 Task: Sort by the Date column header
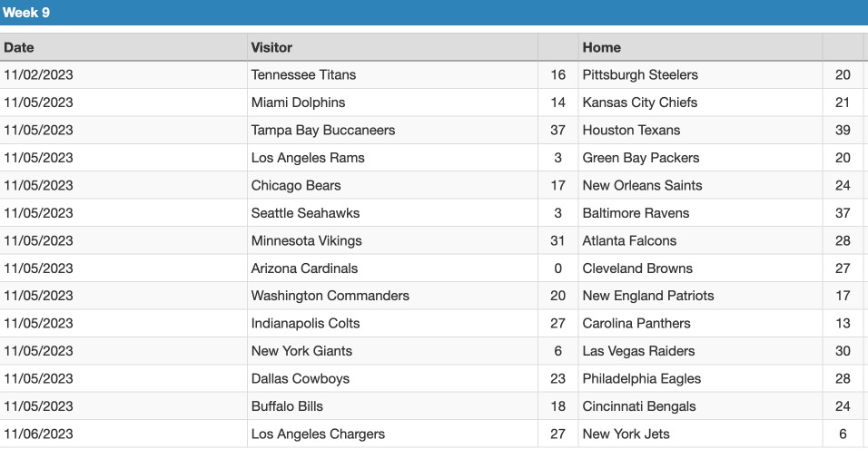tap(123, 47)
